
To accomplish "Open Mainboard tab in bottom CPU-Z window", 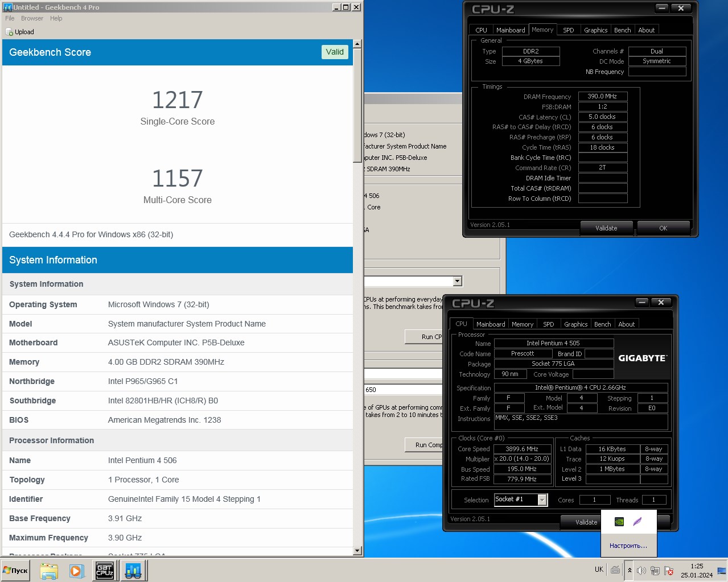I will [x=491, y=324].
